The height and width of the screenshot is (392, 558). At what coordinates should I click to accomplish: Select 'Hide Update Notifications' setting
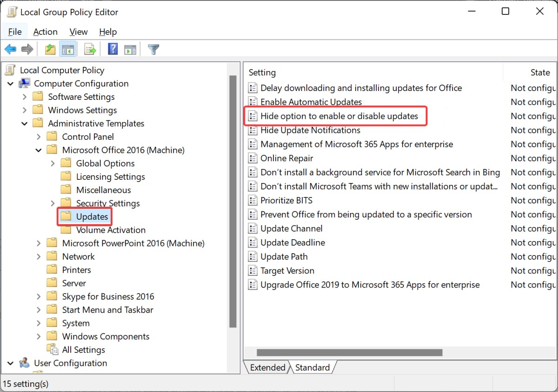point(310,130)
